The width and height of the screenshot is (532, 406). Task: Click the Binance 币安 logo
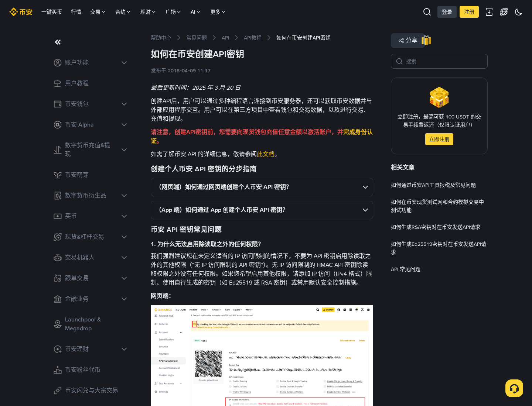(x=21, y=12)
